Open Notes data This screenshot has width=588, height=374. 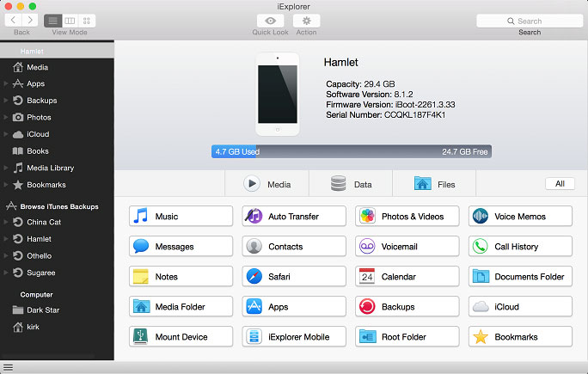pyautogui.click(x=181, y=277)
